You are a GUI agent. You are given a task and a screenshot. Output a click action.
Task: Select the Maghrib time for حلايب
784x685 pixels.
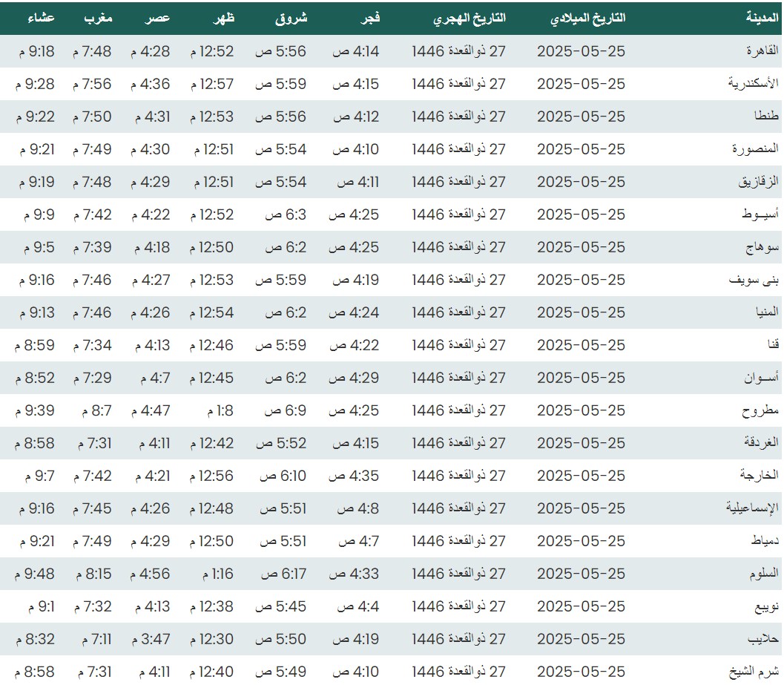click(92, 639)
